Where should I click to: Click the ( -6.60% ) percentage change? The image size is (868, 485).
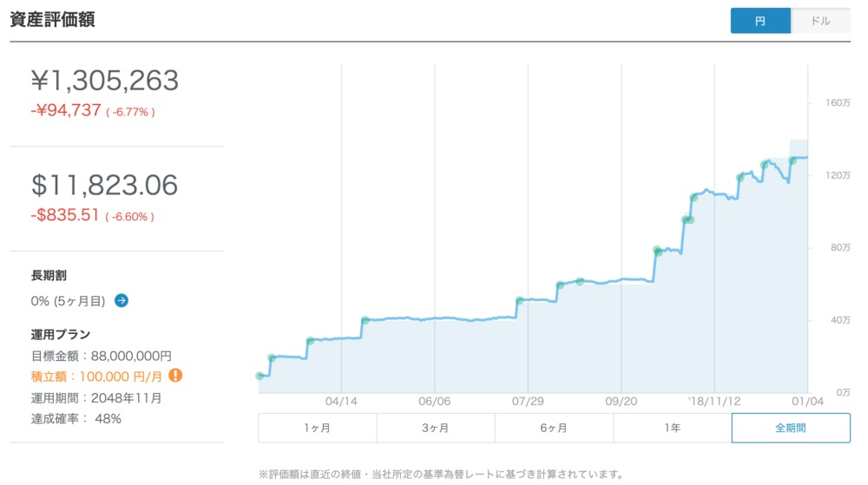[130, 217]
